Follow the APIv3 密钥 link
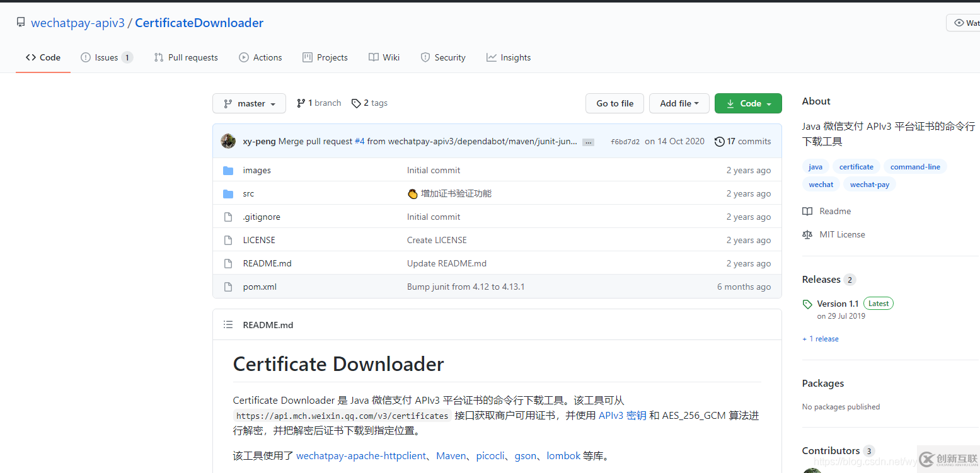 coord(622,416)
